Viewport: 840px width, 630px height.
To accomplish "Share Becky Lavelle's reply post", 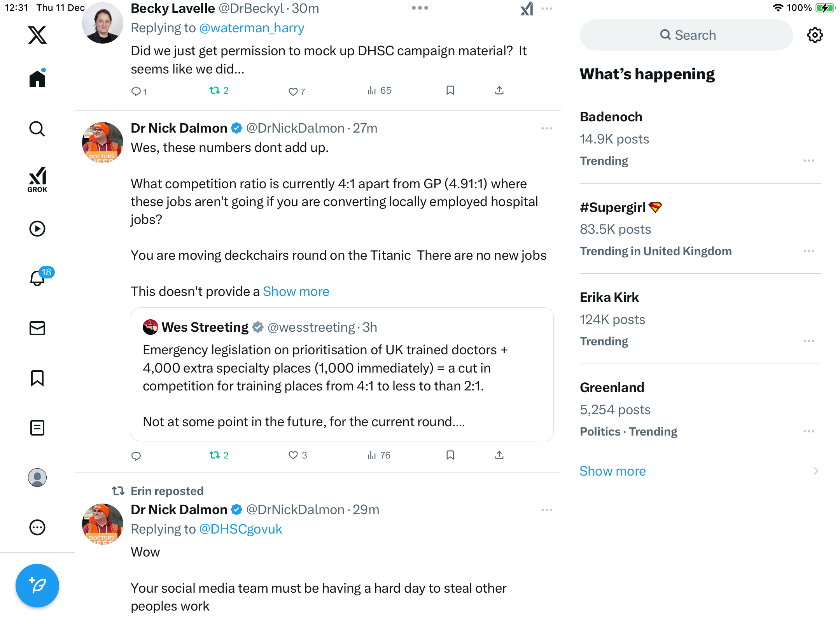I will 499,91.
